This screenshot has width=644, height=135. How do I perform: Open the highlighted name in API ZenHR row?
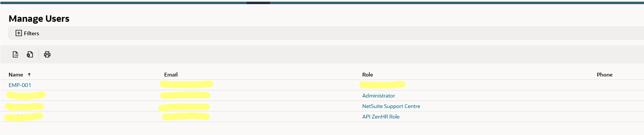tap(24, 117)
